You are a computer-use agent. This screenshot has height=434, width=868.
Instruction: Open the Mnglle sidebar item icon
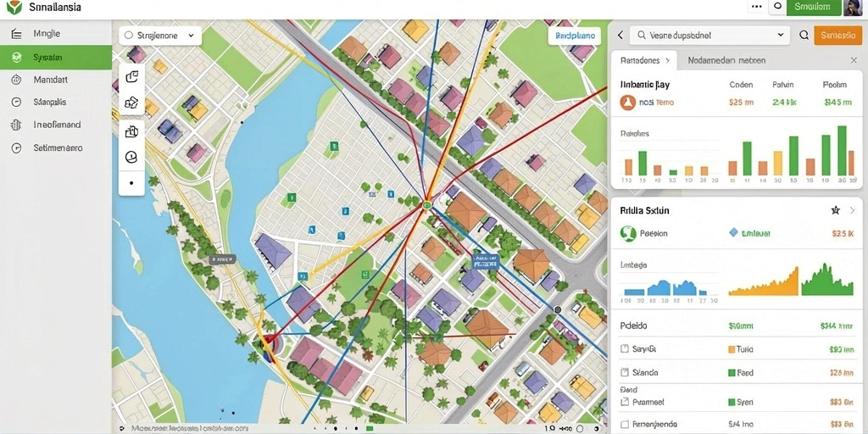point(17,34)
